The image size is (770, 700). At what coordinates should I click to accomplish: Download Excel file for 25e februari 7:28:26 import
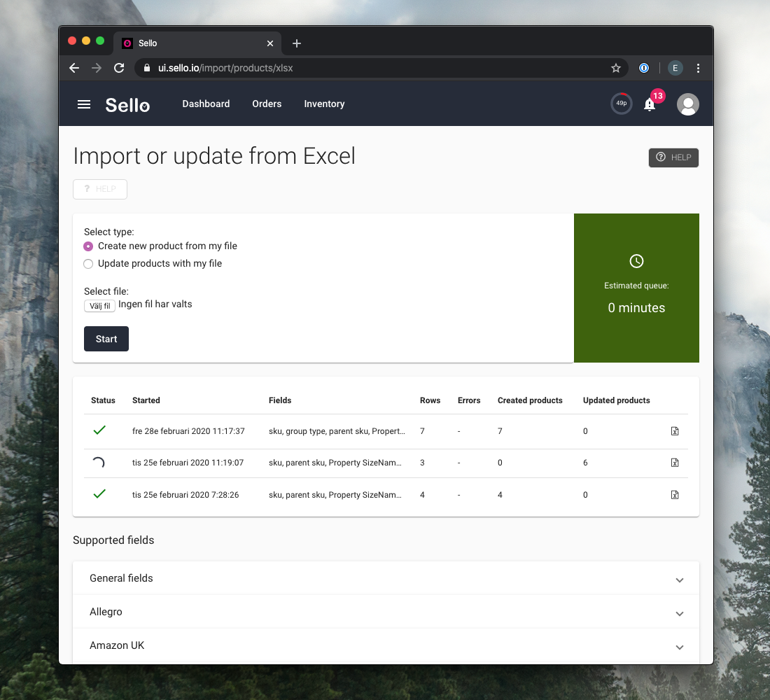pyautogui.click(x=675, y=495)
